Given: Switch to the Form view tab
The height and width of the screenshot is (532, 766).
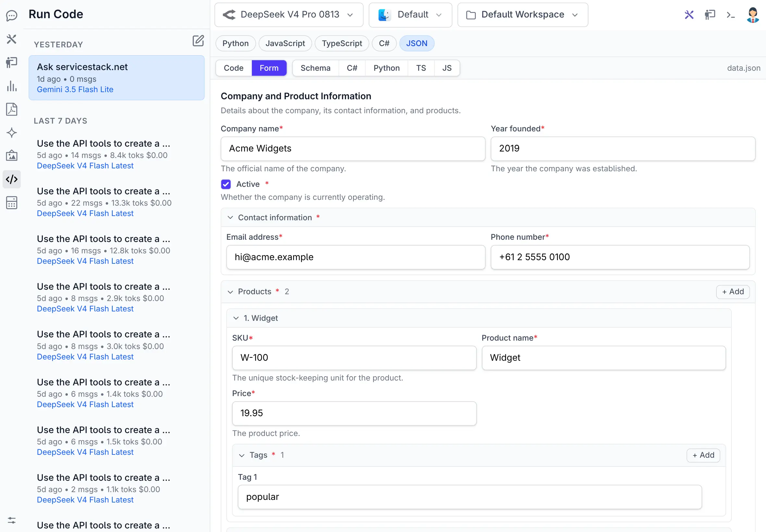Looking at the screenshot, I should (269, 68).
